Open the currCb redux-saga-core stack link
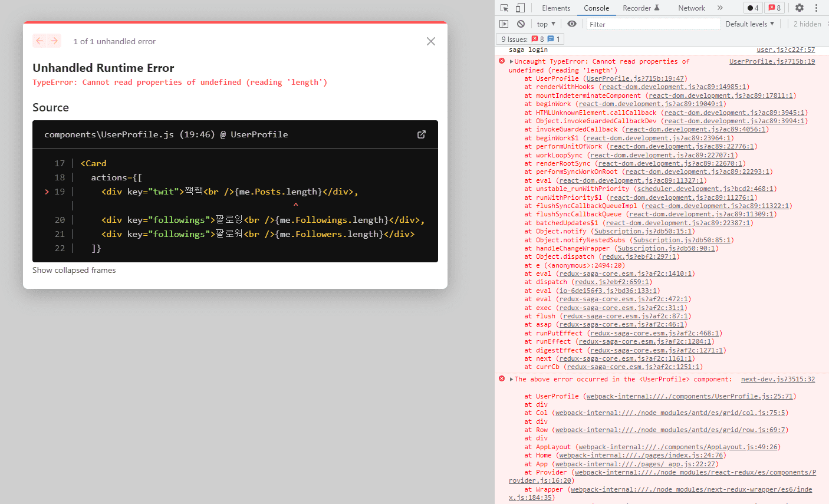Screen dimensions: 829x504 [633, 367]
